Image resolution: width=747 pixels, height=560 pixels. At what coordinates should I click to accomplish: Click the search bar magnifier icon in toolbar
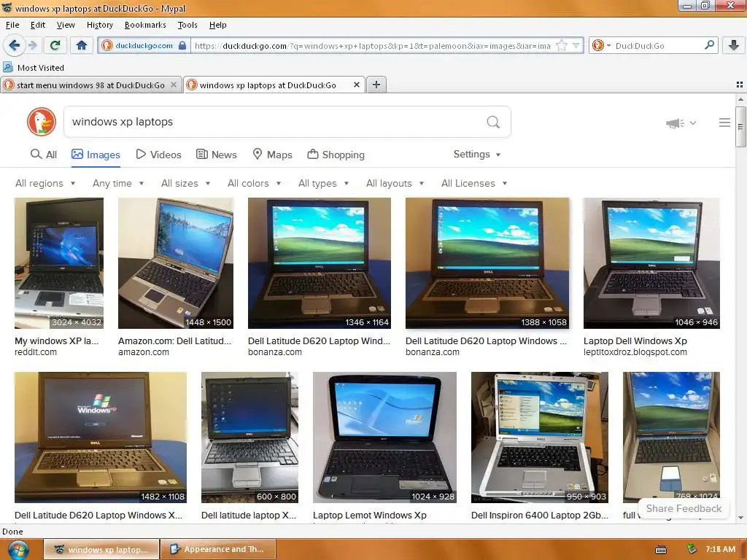point(709,45)
